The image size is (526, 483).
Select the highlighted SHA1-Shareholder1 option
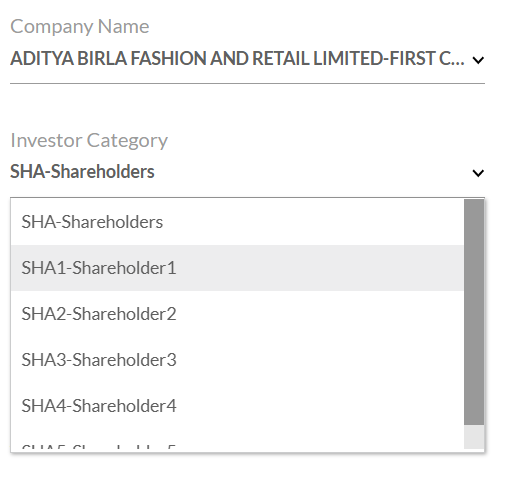click(x=237, y=268)
